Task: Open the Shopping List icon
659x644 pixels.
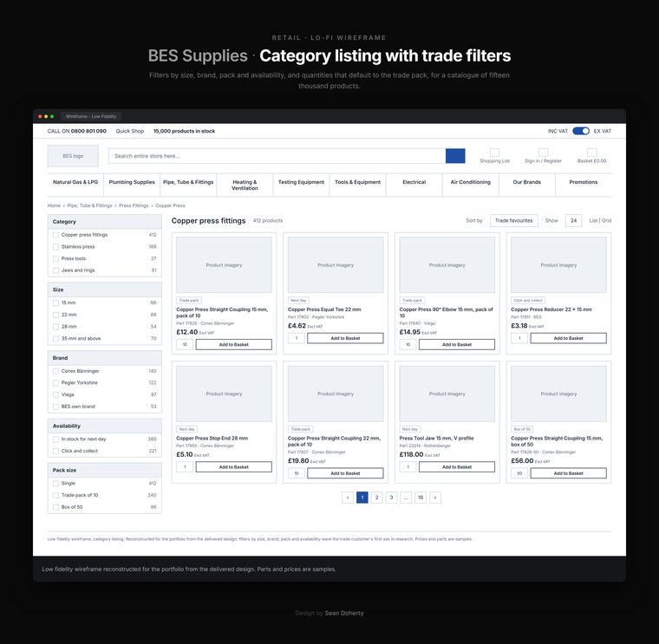Action: coord(494,153)
